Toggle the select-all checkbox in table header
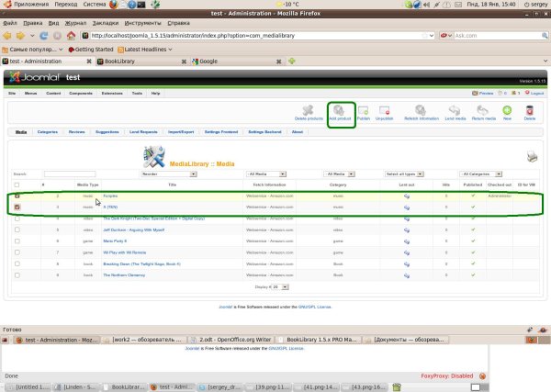Screen dimensions: 551x392 coord(17,185)
